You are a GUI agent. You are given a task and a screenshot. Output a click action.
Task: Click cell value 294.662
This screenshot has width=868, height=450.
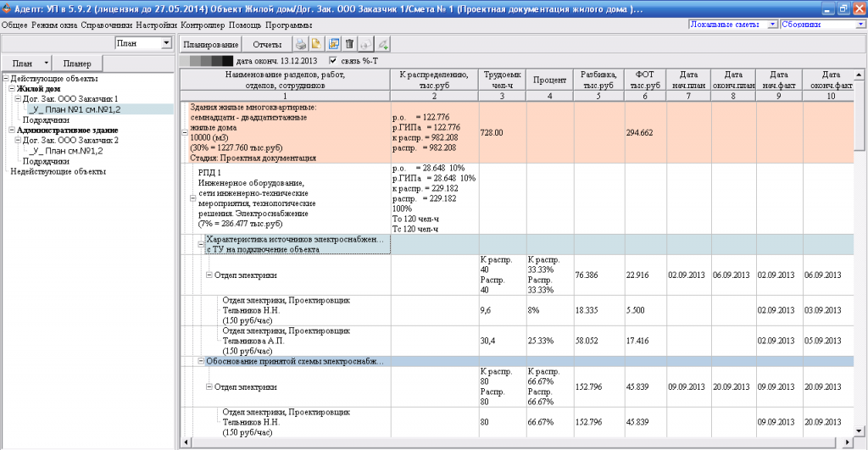(639, 133)
